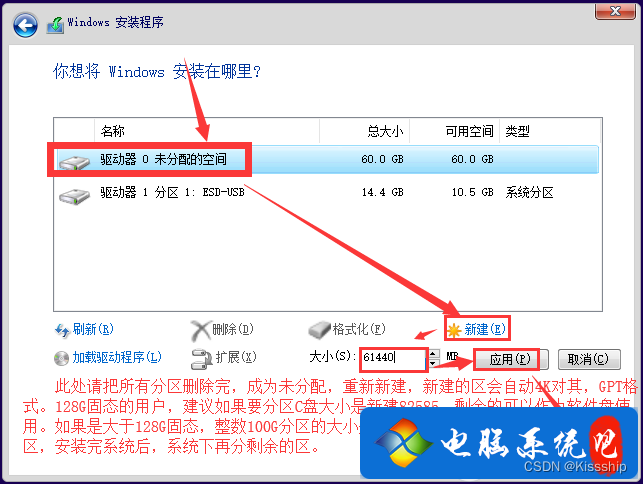Close the Windows Setup window
Image resolution: width=643 pixels, height=484 pixels.
click(x=615, y=11)
